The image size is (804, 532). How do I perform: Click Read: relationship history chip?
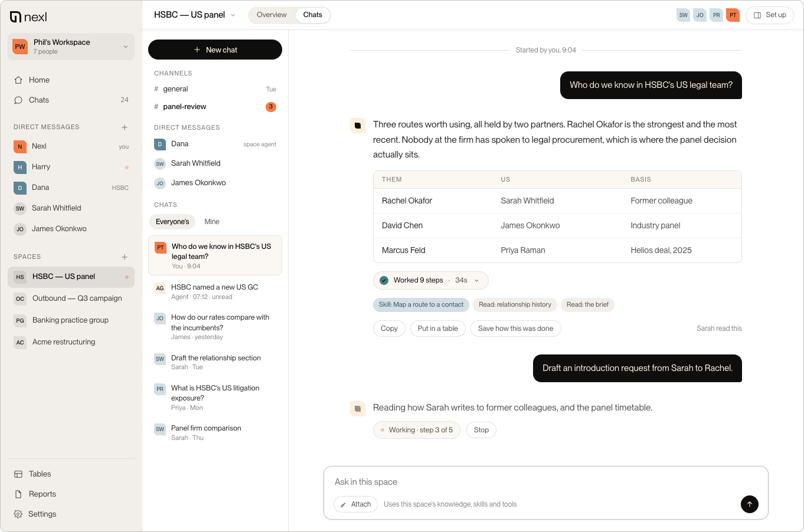(x=515, y=305)
